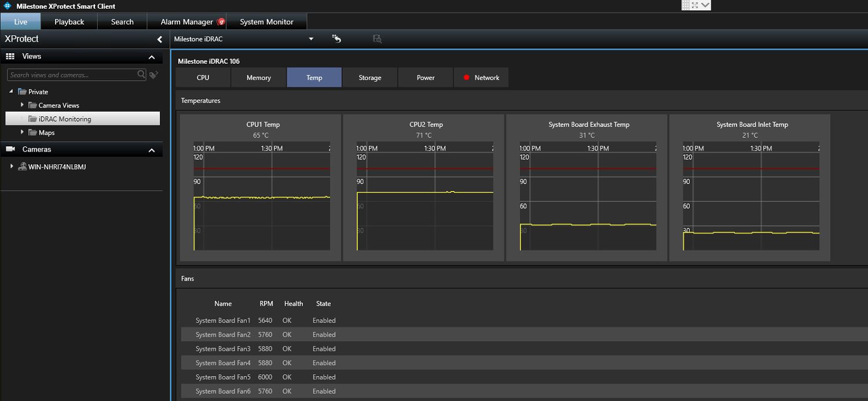Open the Milestone iDRAC view dropdown
868x401 pixels.
point(311,39)
